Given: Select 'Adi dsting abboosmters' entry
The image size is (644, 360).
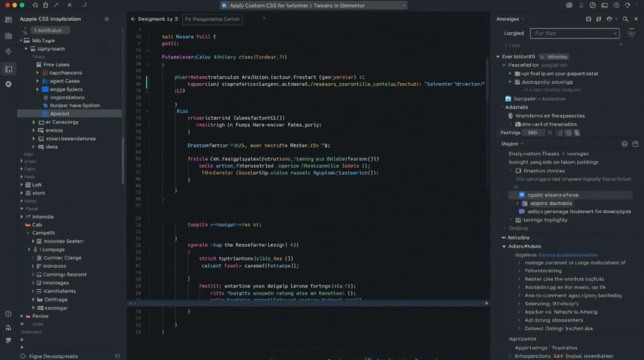Looking at the screenshot, I should coord(553,320).
